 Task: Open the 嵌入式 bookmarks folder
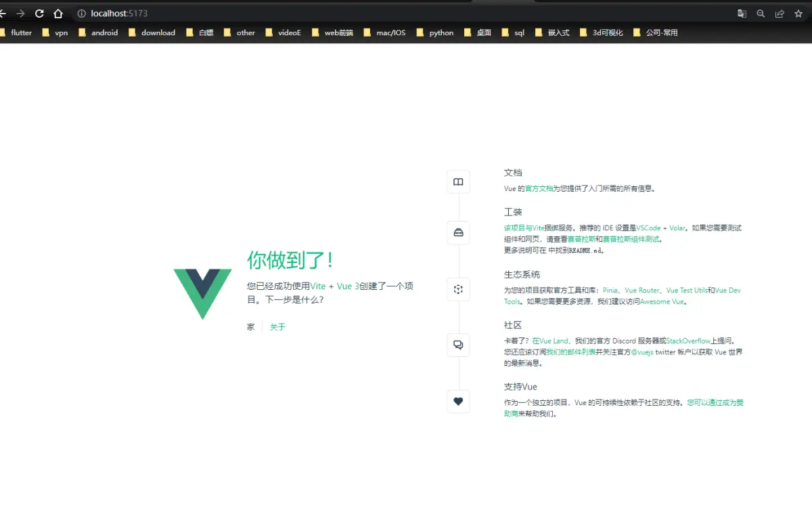pyautogui.click(x=552, y=33)
